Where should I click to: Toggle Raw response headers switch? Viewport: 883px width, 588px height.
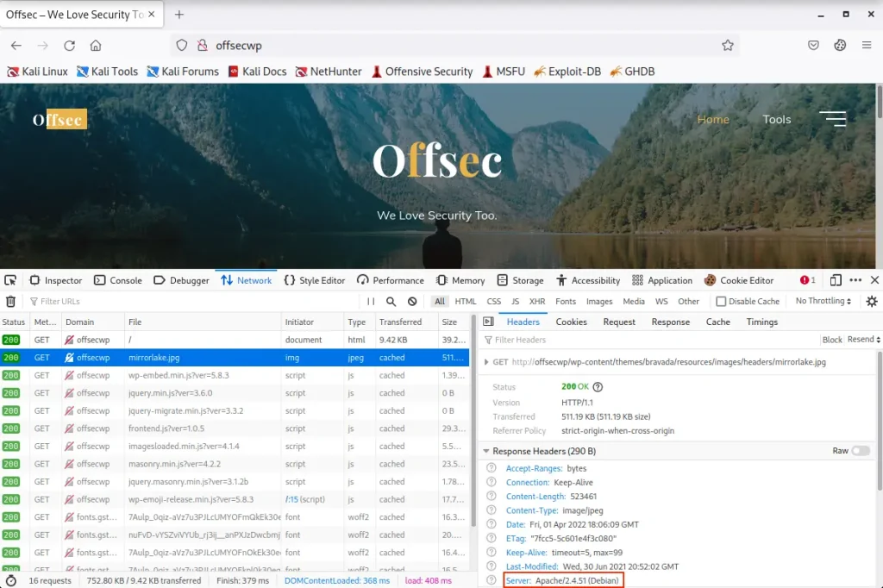860,451
